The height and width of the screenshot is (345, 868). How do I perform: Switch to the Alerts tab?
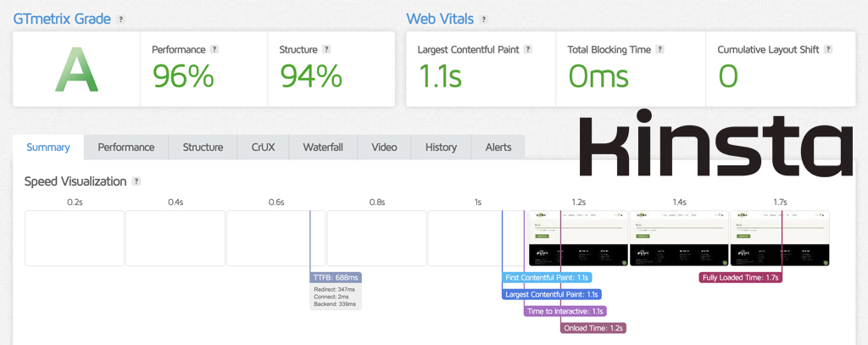tap(498, 147)
